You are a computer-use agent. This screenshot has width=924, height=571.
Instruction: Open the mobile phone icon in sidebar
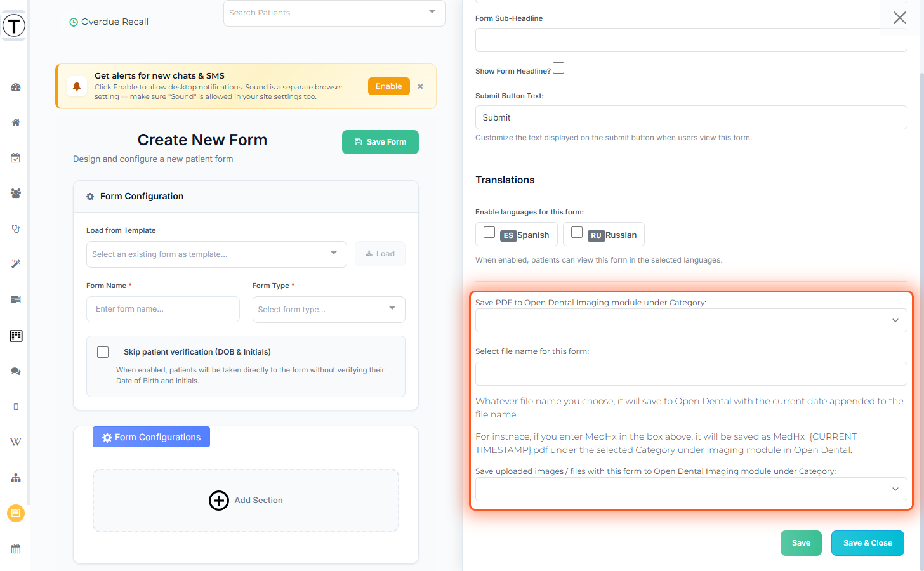pyautogui.click(x=16, y=407)
